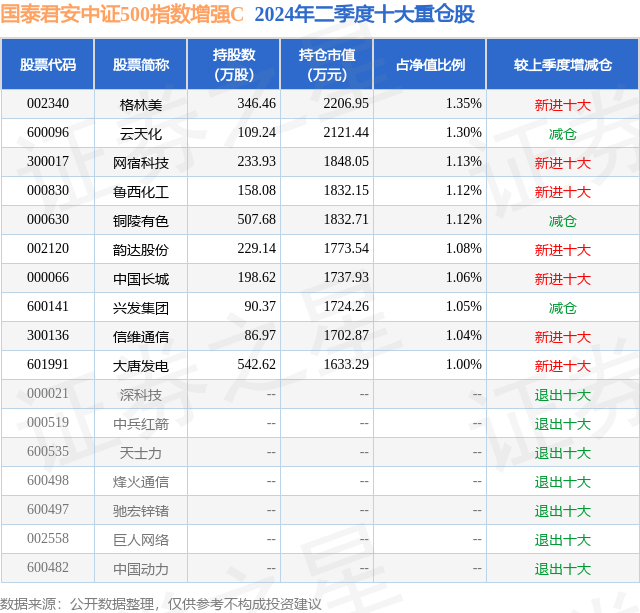Select stock code 002120
Screen dimensions: 640x613
click(x=48, y=249)
